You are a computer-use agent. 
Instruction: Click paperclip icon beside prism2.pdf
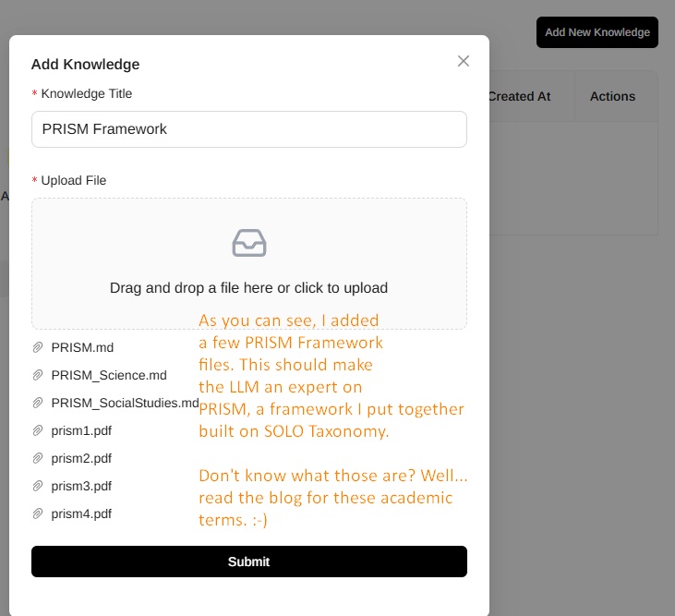click(38, 458)
